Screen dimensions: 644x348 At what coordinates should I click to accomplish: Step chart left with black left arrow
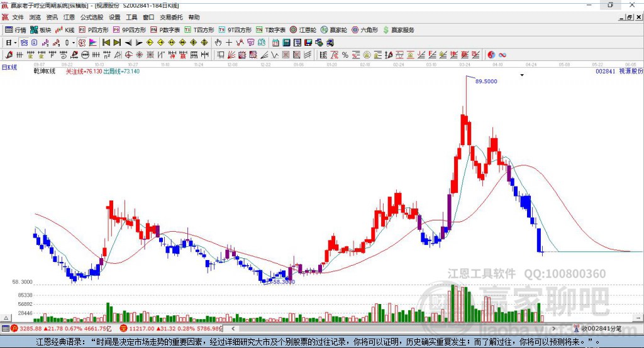pos(128,43)
